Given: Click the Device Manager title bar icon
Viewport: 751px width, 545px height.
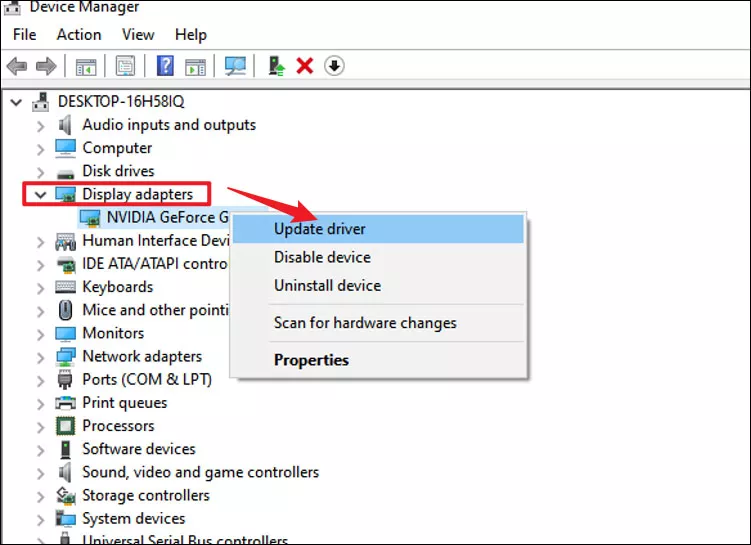Looking at the screenshot, I should tap(12, 7).
